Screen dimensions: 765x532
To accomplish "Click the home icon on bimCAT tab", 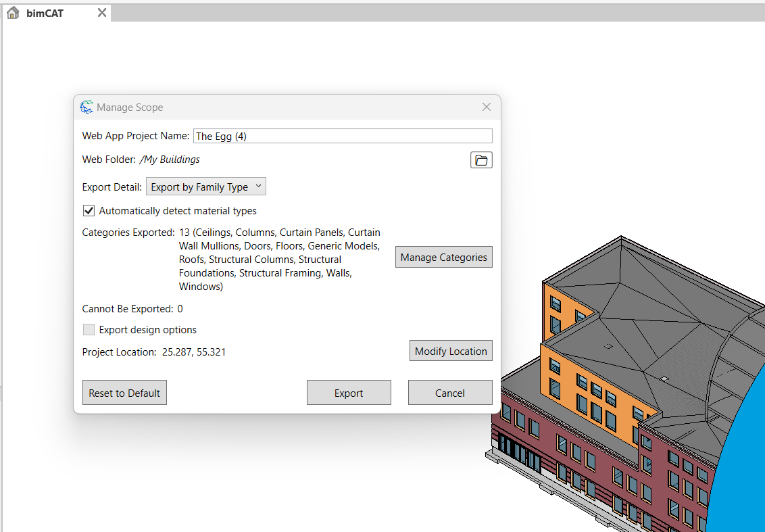I will click(x=13, y=13).
